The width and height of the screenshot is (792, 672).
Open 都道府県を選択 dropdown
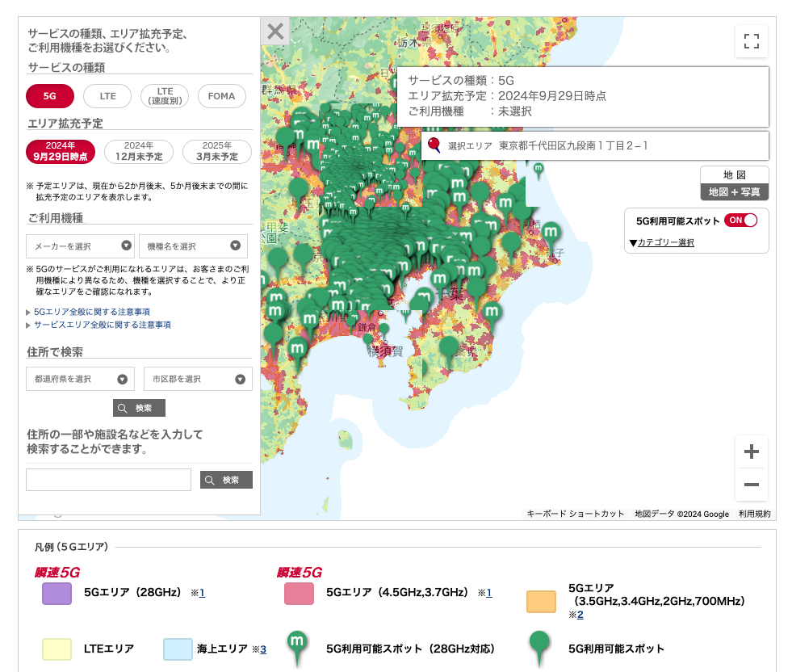point(80,379)
